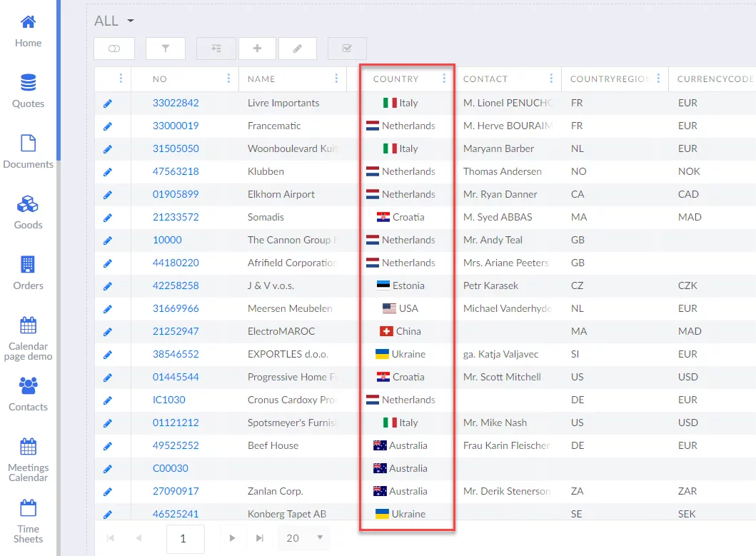
Task: Expand the ALL view dropdown
Action: [x=131, y=21]
